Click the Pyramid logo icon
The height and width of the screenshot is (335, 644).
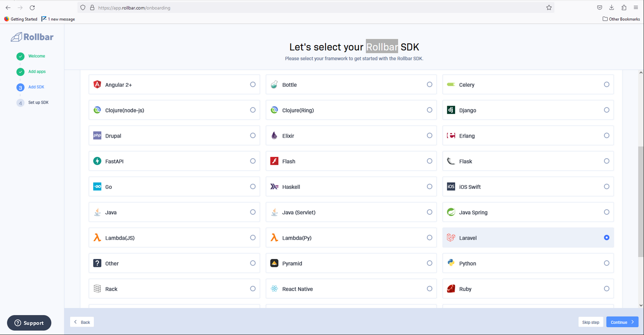point(274,263)
